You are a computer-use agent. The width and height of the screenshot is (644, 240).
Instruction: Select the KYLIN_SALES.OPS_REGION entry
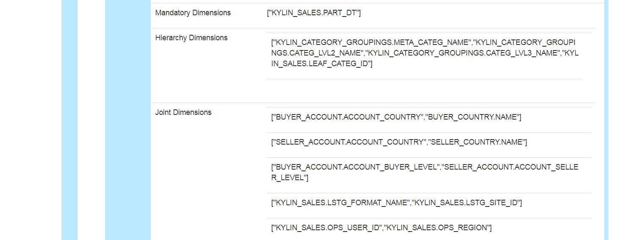(436, 228)
